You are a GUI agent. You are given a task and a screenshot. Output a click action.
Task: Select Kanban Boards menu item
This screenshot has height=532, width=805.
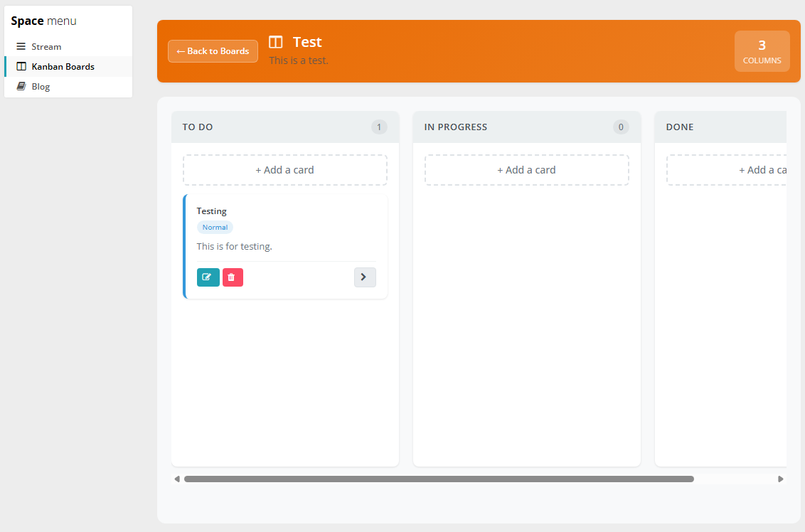coord(68,67)
